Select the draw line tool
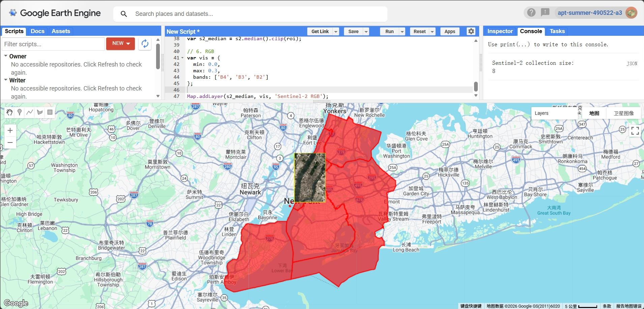644x309 pixels. pos(30,112)
